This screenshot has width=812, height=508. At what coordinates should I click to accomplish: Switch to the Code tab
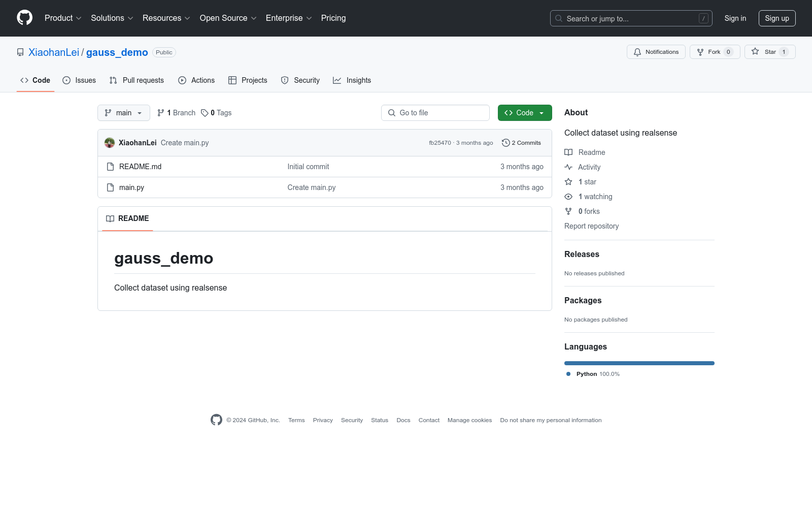[36, 80]
